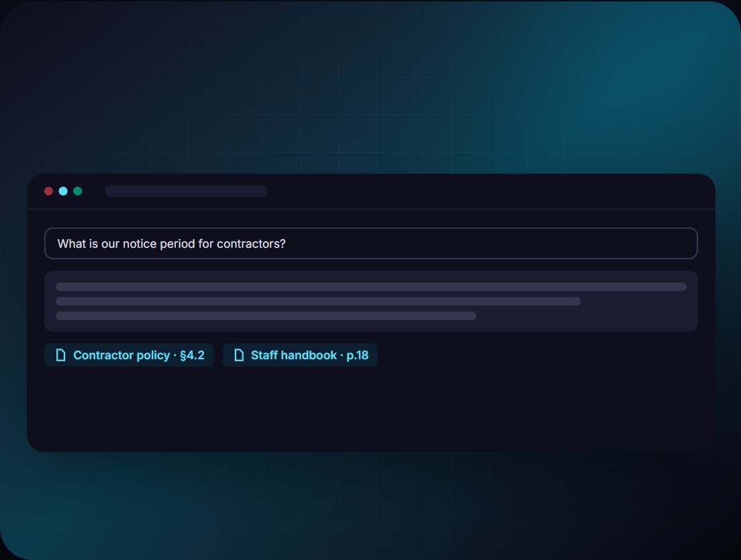Click the placeholder address bar in the title bar
This screenshot has width=741, height=560.
(x=186, y=191)
